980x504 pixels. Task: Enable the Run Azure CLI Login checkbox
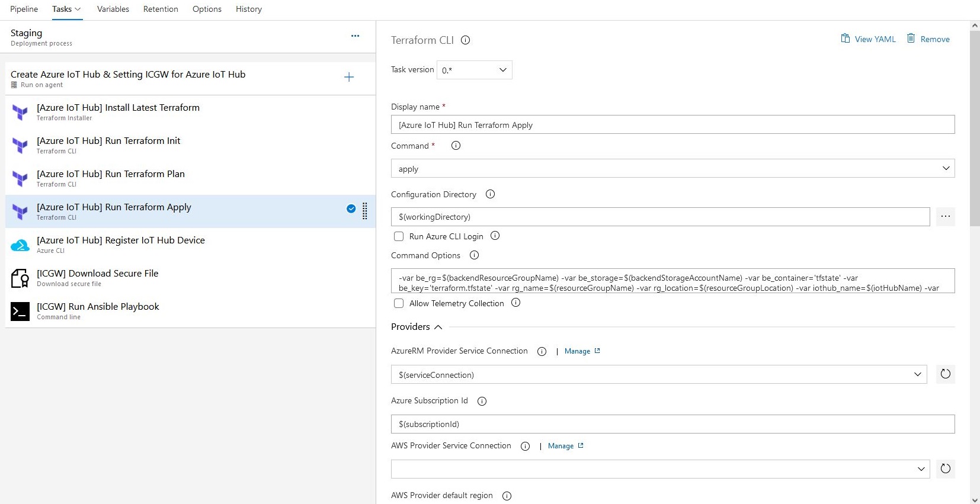[x=399, y=236]
